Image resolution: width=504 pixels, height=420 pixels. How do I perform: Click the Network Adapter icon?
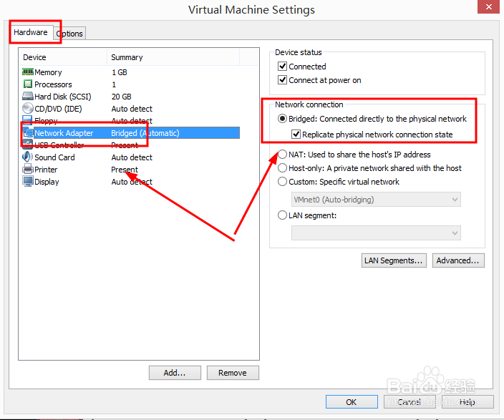tap(29, 132)
